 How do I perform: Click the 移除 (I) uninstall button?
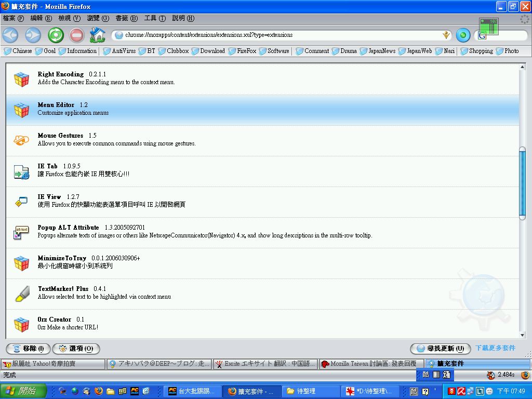click(x=28, y=349)
